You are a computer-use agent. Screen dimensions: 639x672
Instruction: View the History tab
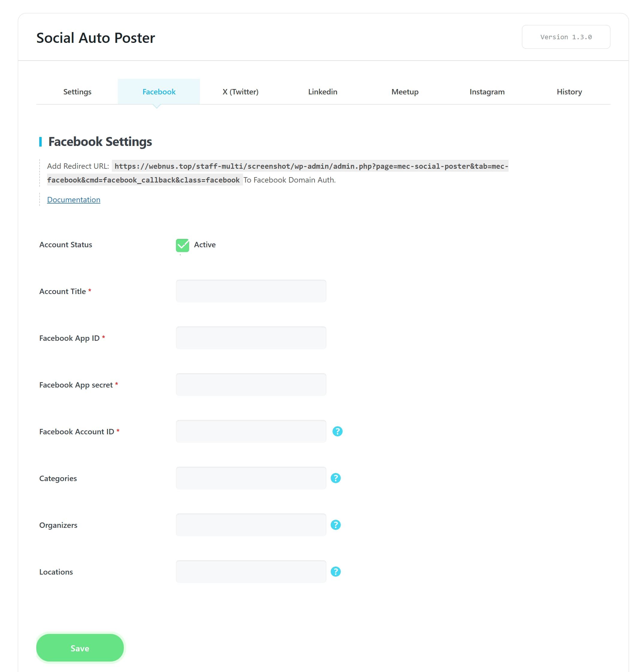(569, 92)
